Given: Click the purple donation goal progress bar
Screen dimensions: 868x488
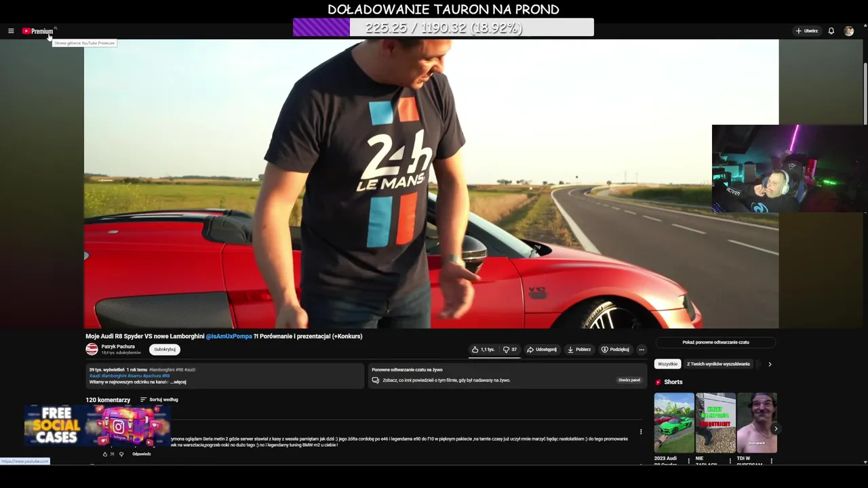Looking at the screenshot, I should coord(443,27).
